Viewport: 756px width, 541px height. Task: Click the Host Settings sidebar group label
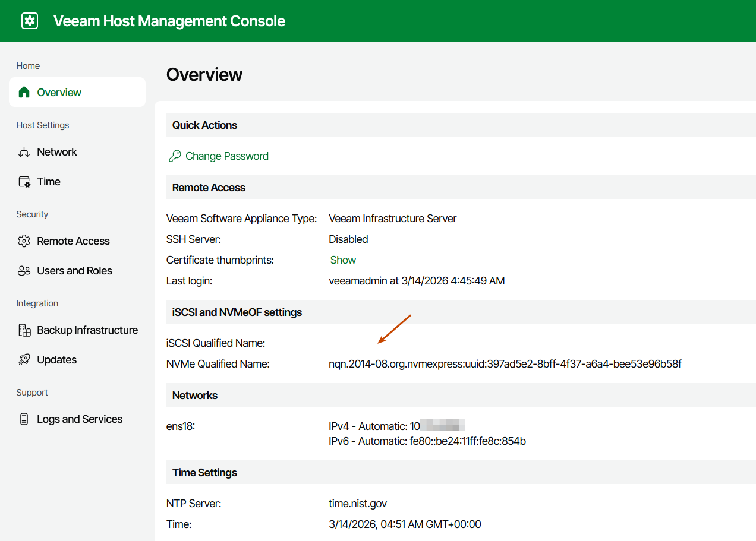coord(43,125)
